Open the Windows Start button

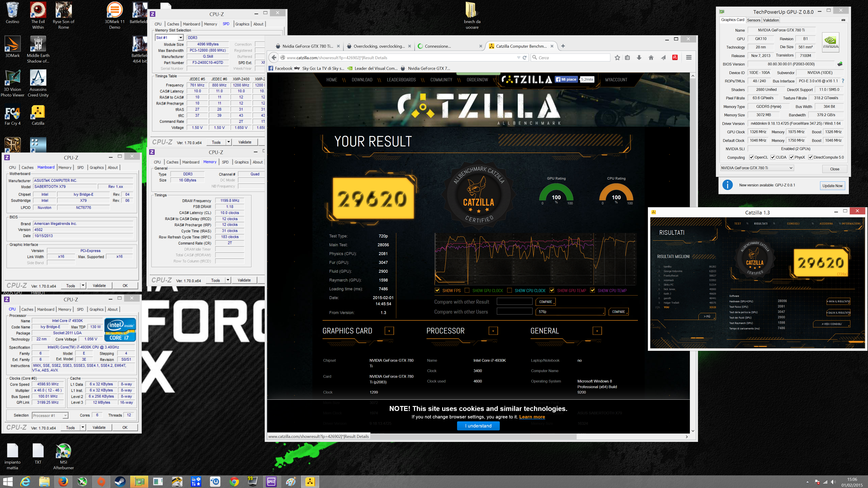[7, 482]
